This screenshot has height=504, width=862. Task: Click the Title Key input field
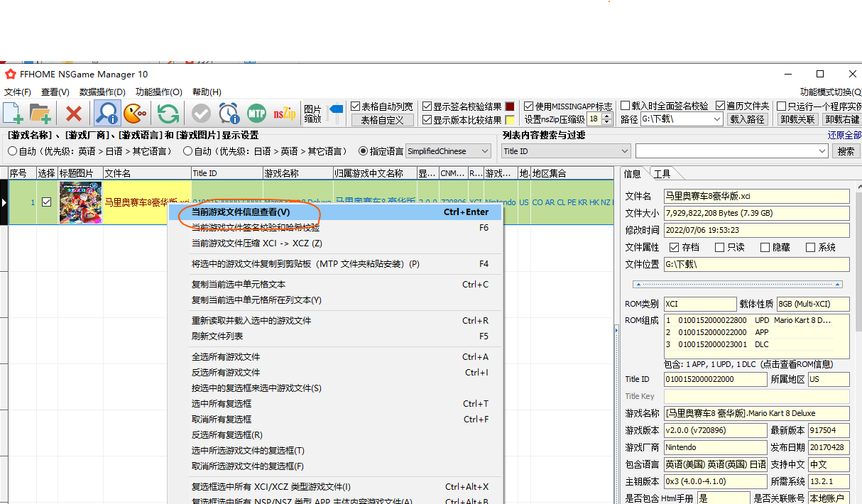coord(756,396)
